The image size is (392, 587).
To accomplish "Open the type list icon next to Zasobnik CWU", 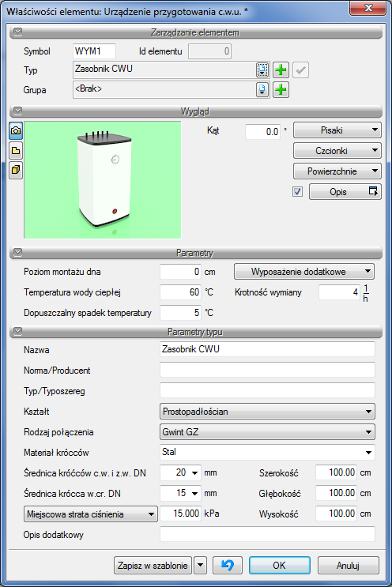I will pos(262,70).
